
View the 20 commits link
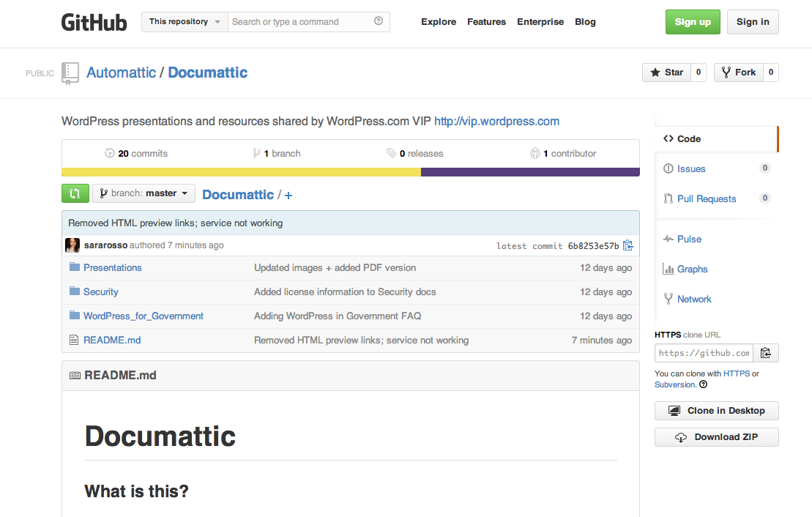136,153
